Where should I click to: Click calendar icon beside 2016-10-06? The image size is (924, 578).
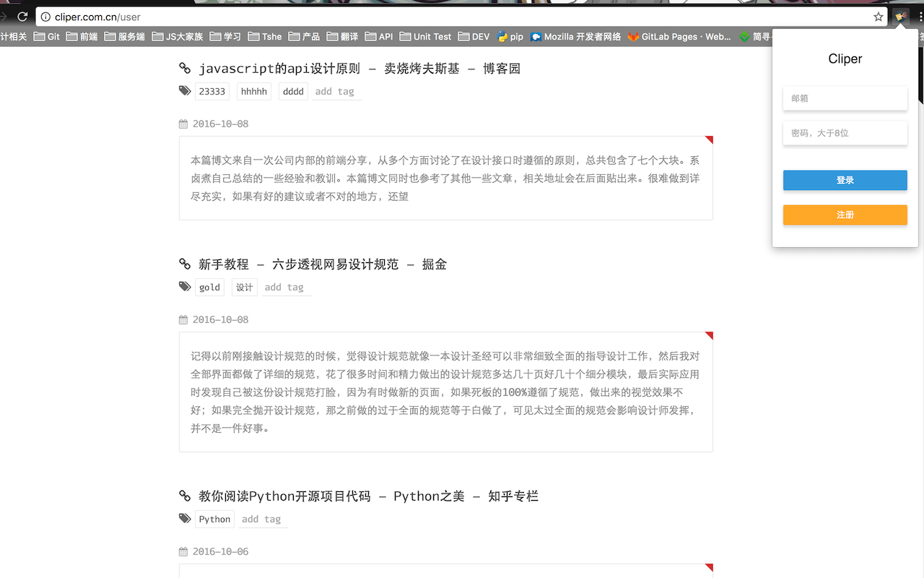[183, 552]
